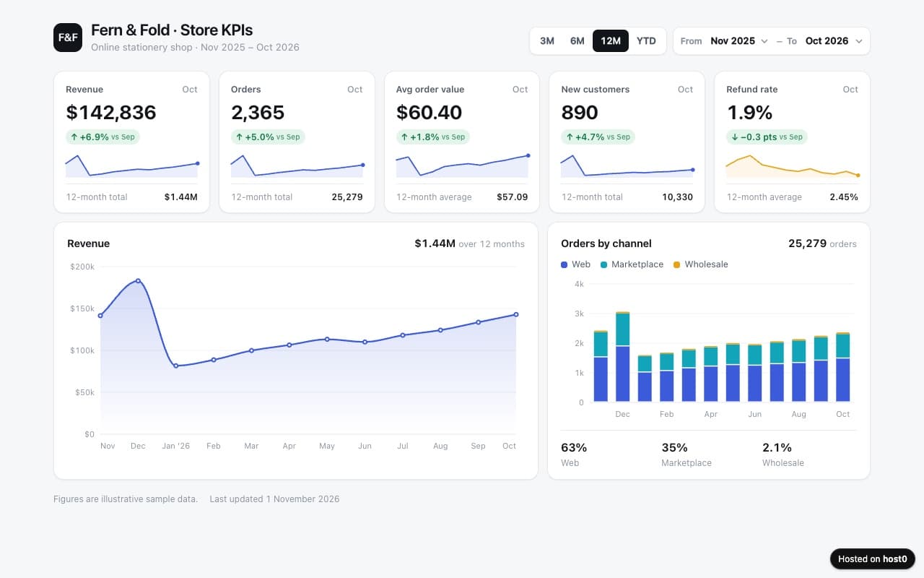Click the Wholesale legend color dot

click(676, 265)
